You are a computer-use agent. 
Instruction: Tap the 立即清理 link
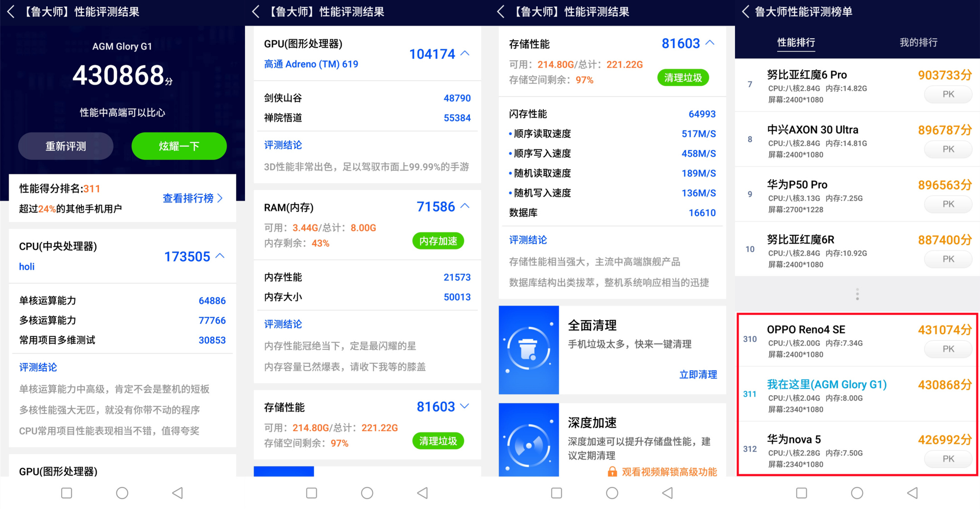point(698,375)
